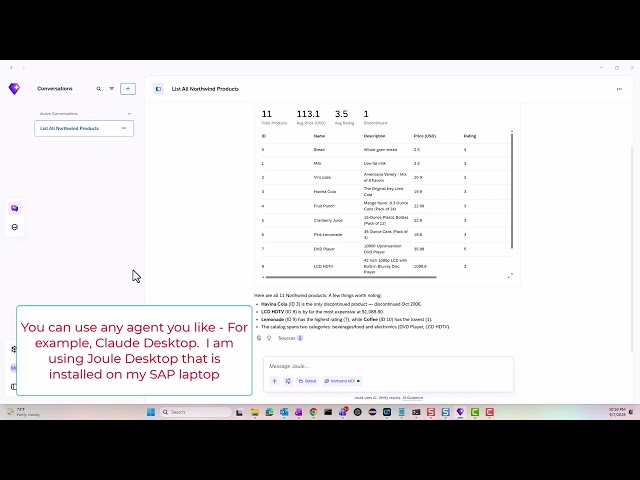This screenshot has height=480, width=640.
Task: Click the 3.5 Avg Rating statistic
Action: click(x=344, y=117)
